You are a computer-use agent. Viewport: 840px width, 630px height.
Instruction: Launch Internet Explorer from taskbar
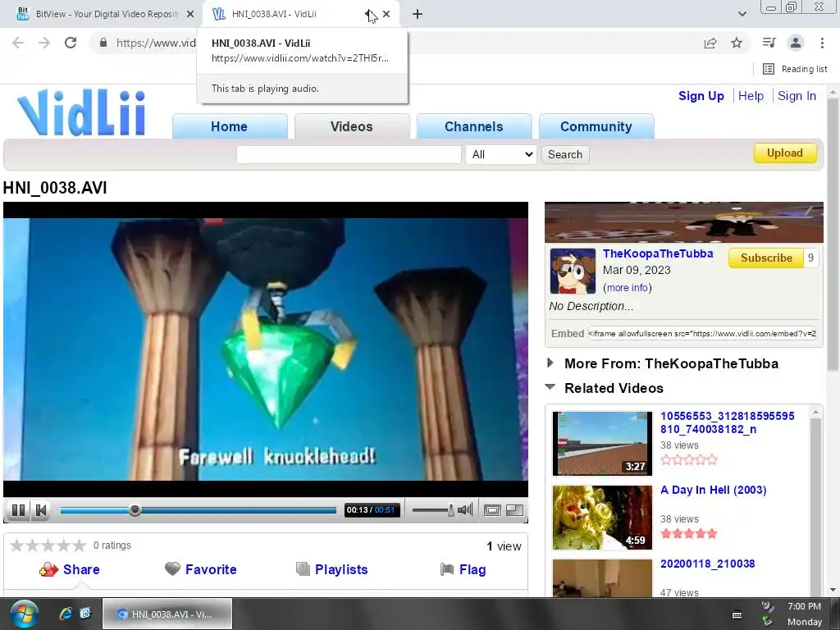[x=66, y=614]
